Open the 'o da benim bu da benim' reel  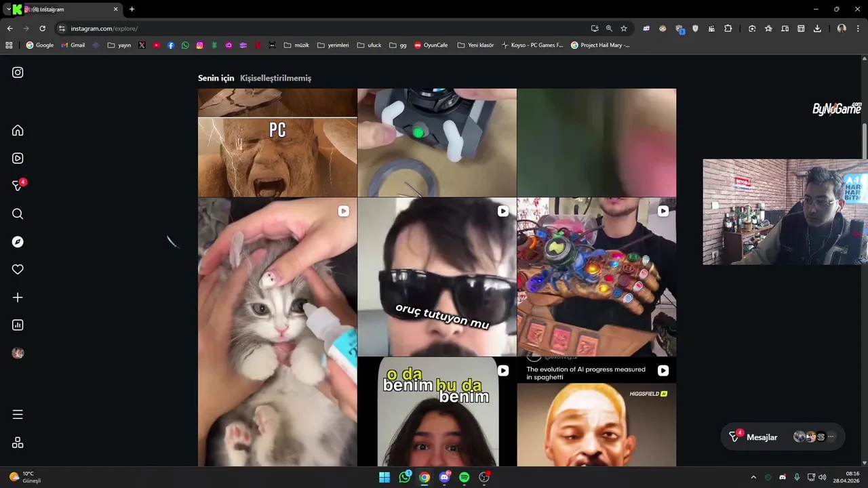point(437,411)
